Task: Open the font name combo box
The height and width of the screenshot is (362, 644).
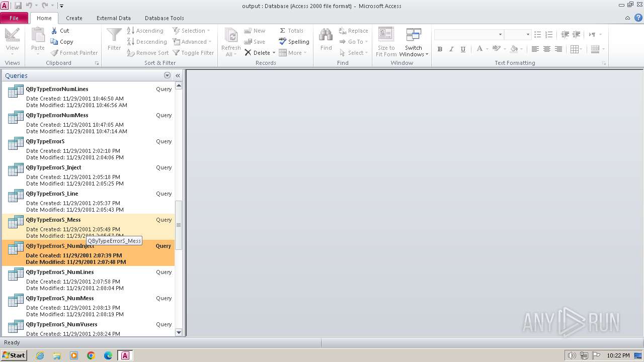Action: click(468, 34)
